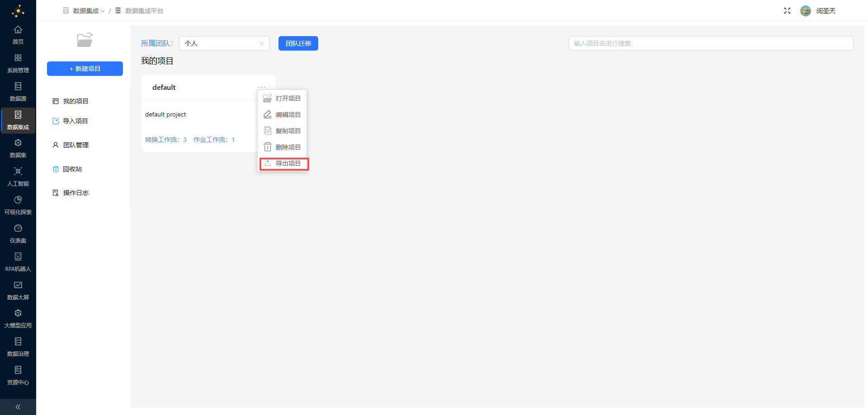Viewport: 868px width, 415px height.
Task: Click the user avatar icon
Action: (805, 11)
